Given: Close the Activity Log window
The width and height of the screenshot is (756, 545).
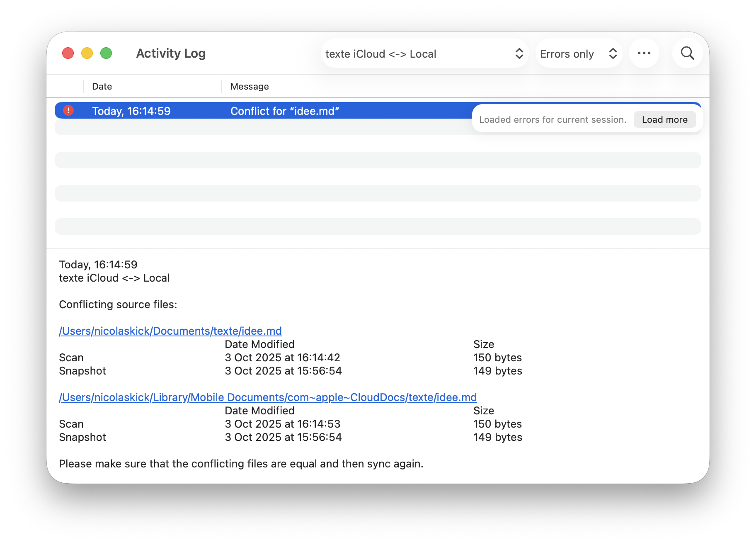Looking at the screenshot, I should coord(68,53).
